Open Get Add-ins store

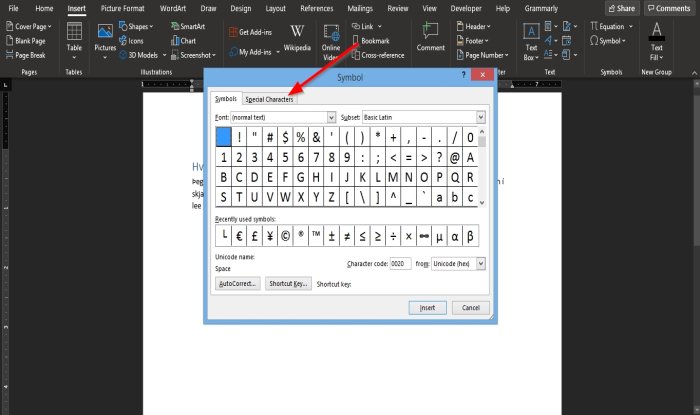click(x=250, y=32)
